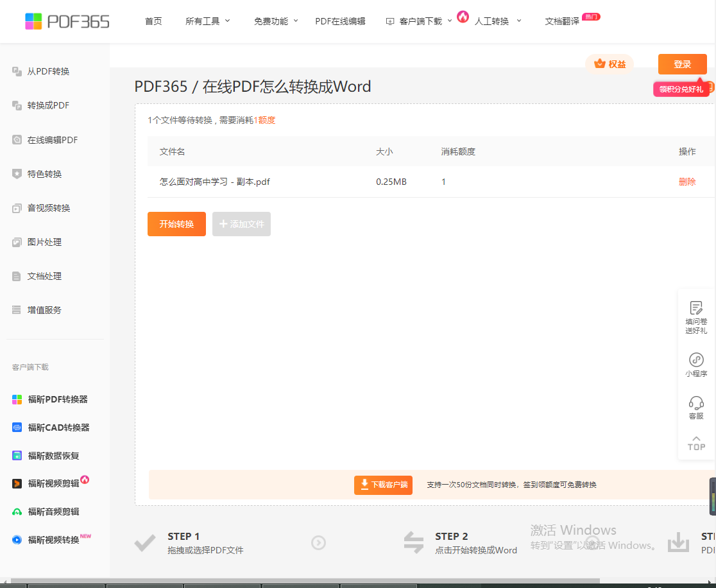Open the 填问卷送好礼 survey icon
Viewport: 716px width, 588px height.
tap(696, 307)
